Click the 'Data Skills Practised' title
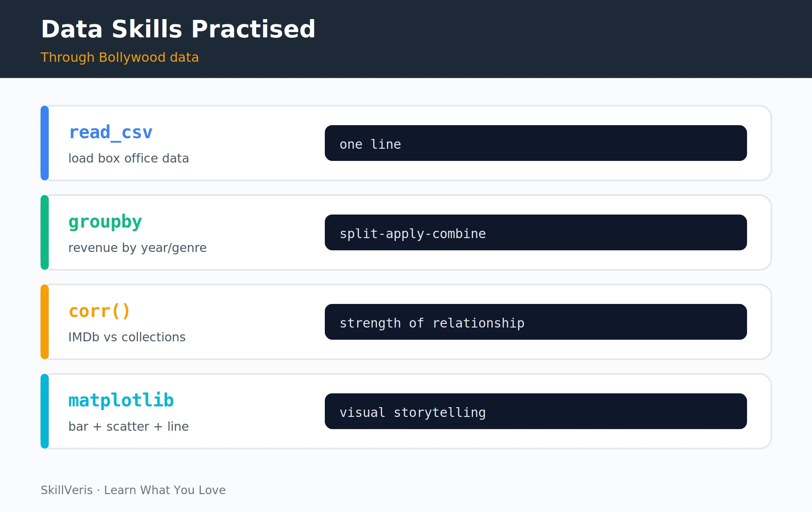The image size is (812, 512). tap(178, 29)
